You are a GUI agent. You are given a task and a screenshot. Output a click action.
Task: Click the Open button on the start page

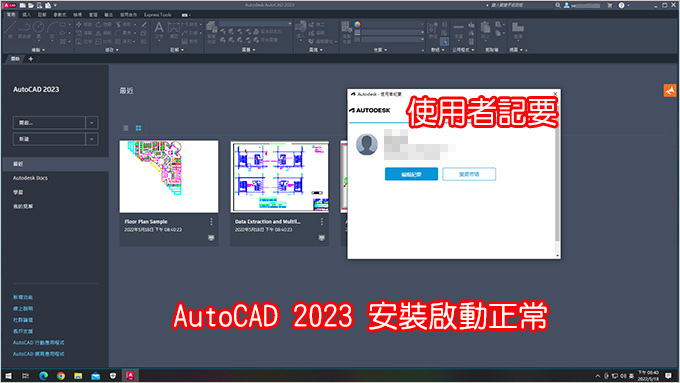pos(49,123)
